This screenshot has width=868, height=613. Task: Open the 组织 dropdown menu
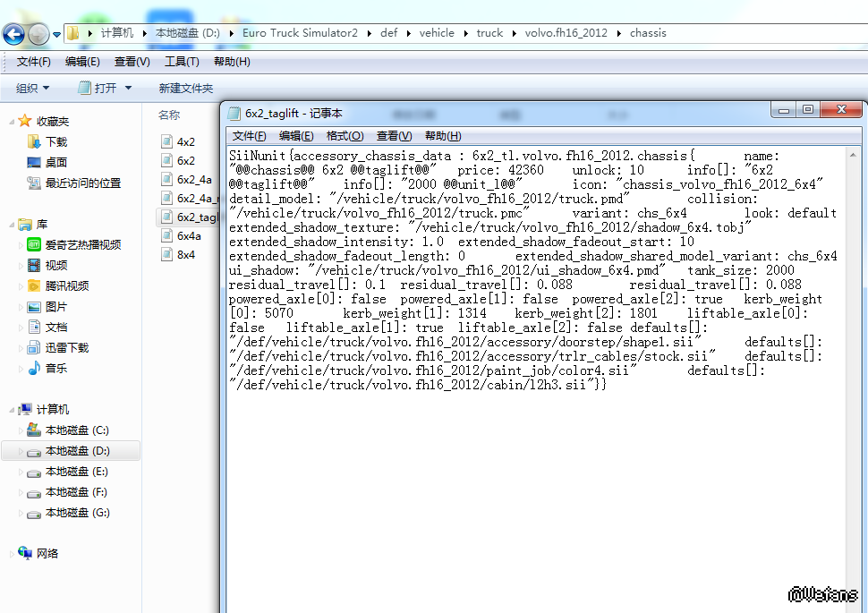point(33,88)
